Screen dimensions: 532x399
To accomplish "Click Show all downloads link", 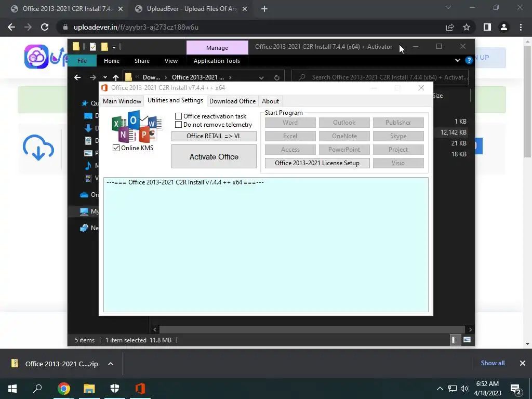I will click(x=493, y=363).
